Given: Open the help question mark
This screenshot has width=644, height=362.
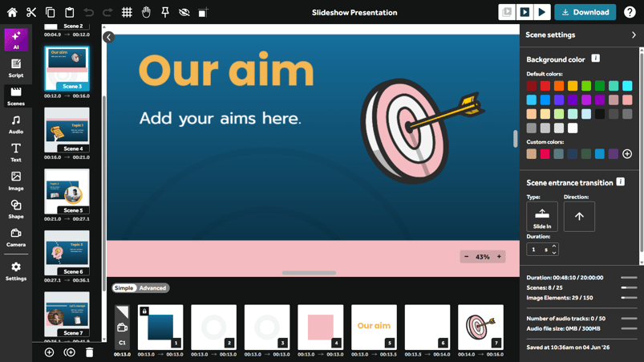Looking at the screenshot, I should pos(630,12).
